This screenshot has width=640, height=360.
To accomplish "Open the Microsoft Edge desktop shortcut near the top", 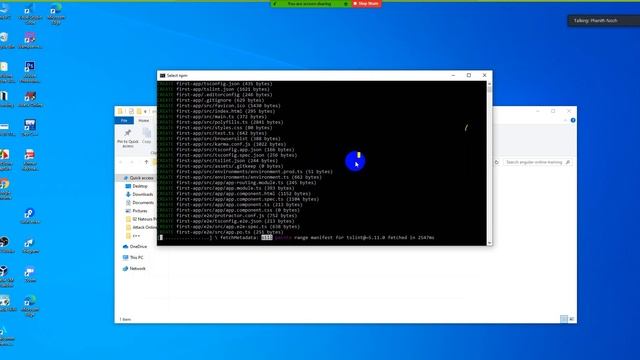I will tap(56, 13).
